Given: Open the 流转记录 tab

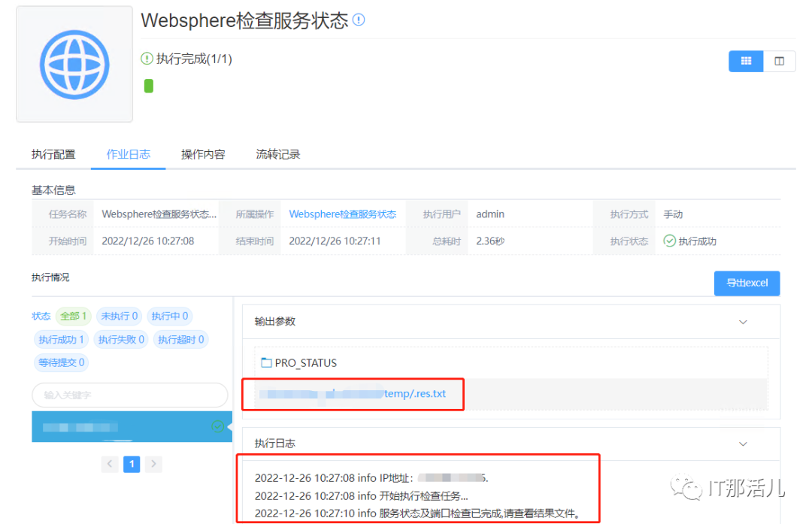Looking at the screenshot, I should pyautogui.click(x=278, y=154).
